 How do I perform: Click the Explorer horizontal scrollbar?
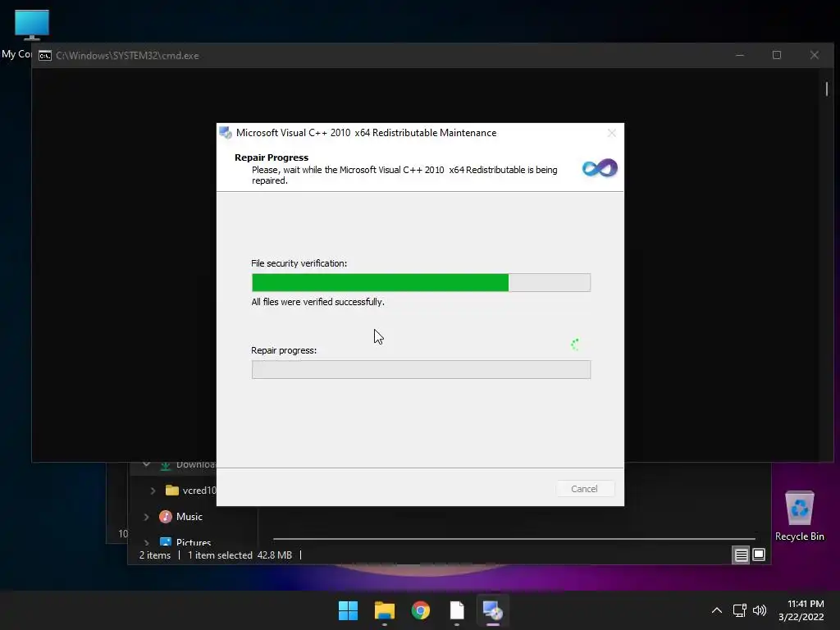coord(514,538)
